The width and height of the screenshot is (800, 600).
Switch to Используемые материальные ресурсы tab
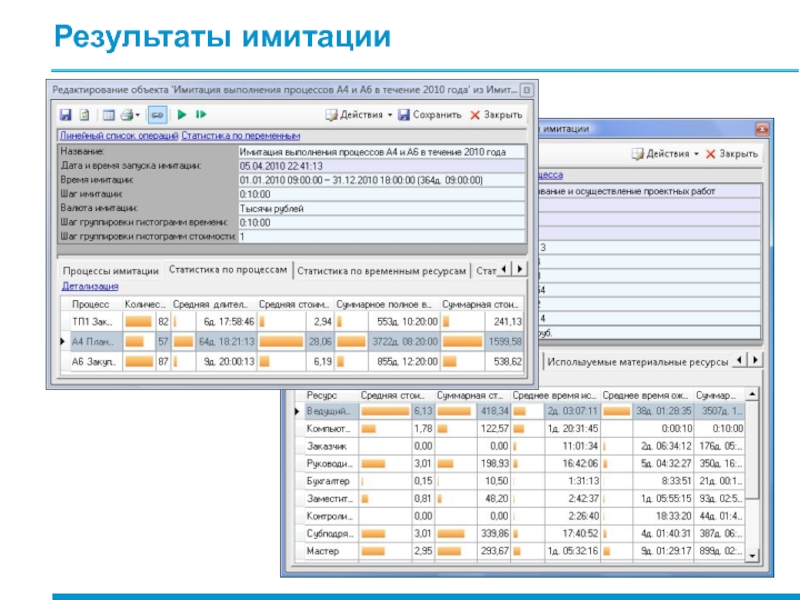pyautogui.click(x=637, y=362)
